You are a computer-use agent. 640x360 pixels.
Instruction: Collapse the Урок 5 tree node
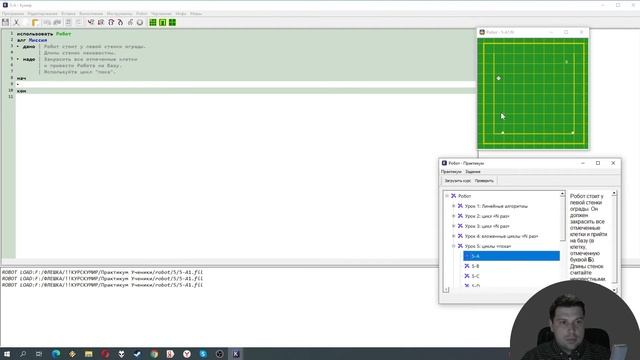(453, 246)
